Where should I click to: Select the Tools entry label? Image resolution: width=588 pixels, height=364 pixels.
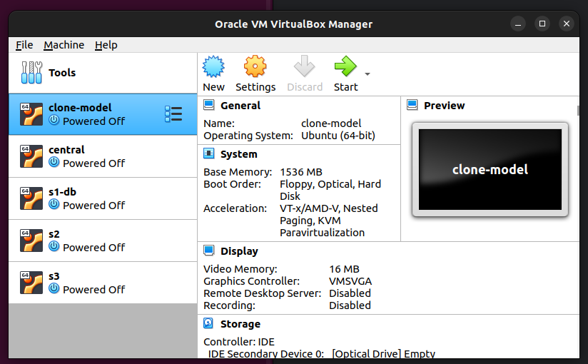pyautogui.click(x=62, y=72)
